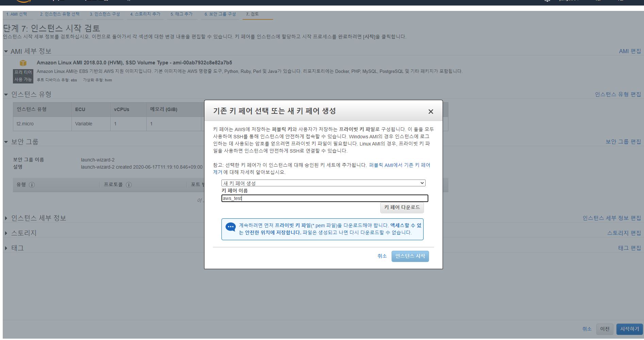Go to step 3. 인스턴스 구성 tab
This screenshot has height=340, width=644.
[105, 14]
